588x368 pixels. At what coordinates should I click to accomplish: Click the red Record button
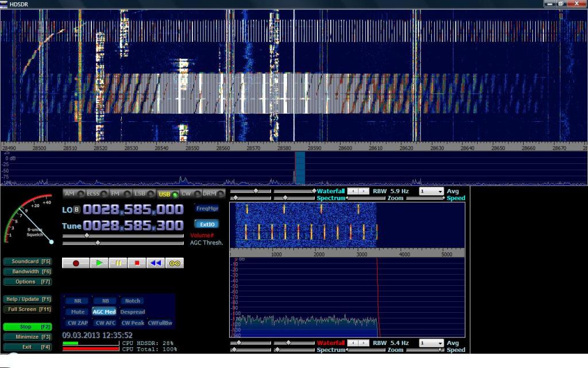pyautogui.click(x=75, y=263)
